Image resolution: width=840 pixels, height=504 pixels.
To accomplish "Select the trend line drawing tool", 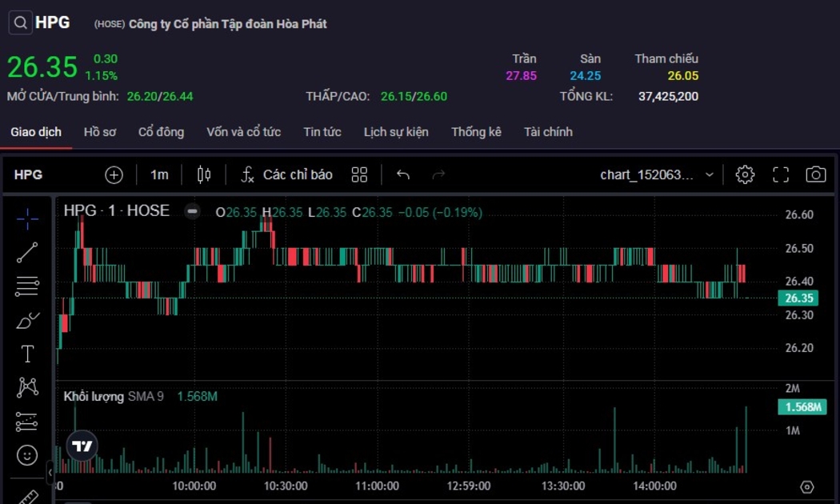I will [x=27, y=253].
